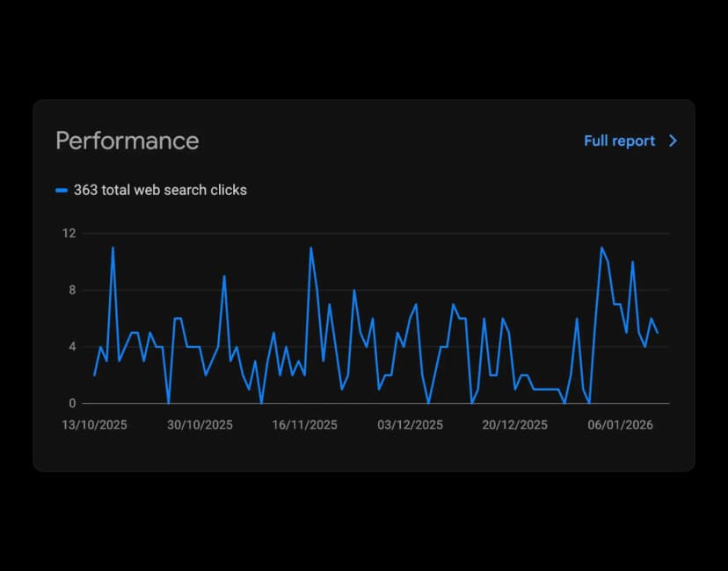Click the 12 label on the y-axis
The image size is (728, 571).
69,234
